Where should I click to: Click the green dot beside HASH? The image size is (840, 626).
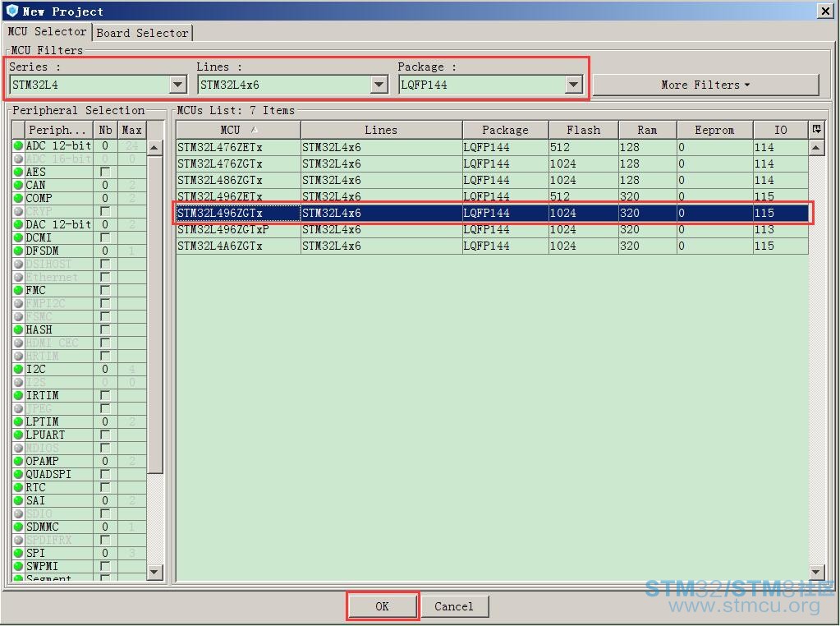click(x=18, y=329)
